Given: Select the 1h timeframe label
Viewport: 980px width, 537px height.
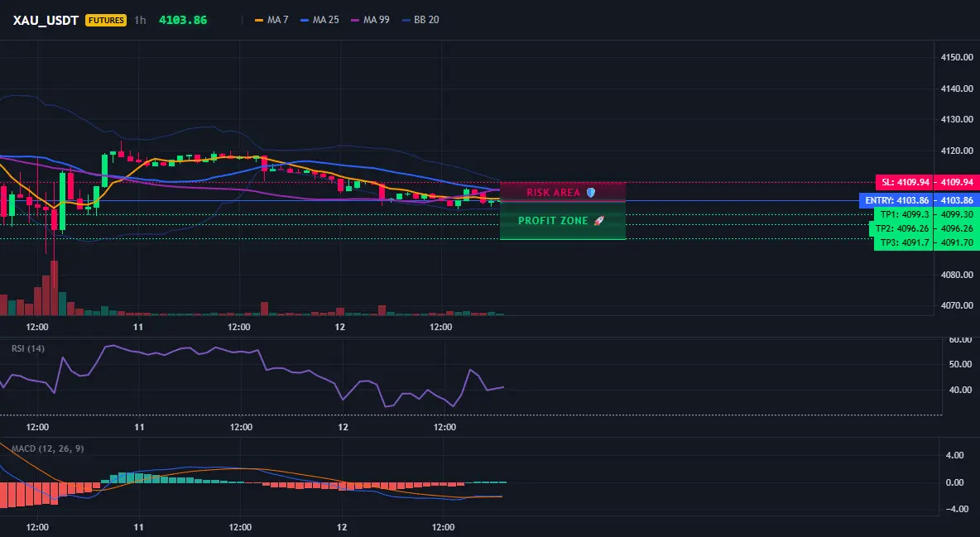Looking at the screenshot, I should [140, 20].
